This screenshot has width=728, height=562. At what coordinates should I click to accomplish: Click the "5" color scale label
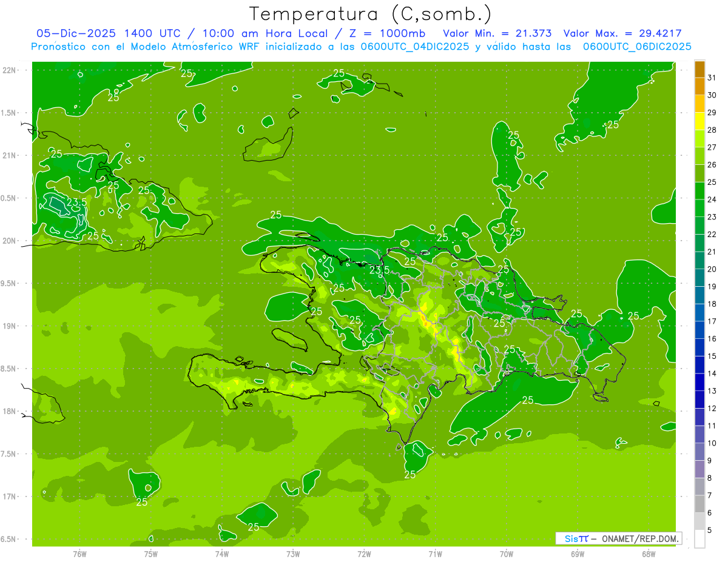(x=710, y=530)
